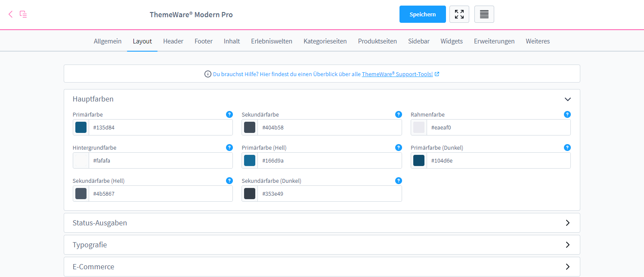Click Primärfarbe (Dunkel) hex field #104d6e
The image size is (644, 277).
(x=498, y=160)
